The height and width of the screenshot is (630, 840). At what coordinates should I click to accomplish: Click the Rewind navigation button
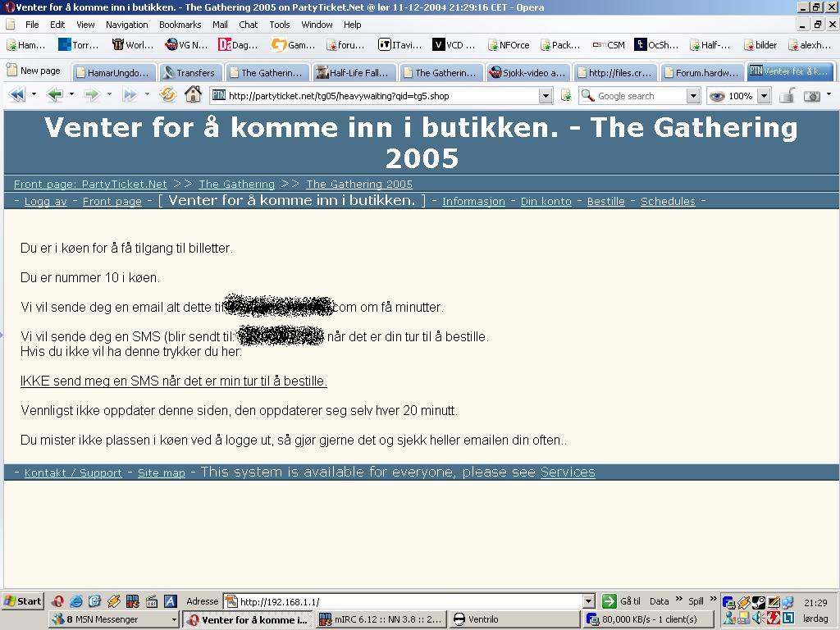point(17,95)
